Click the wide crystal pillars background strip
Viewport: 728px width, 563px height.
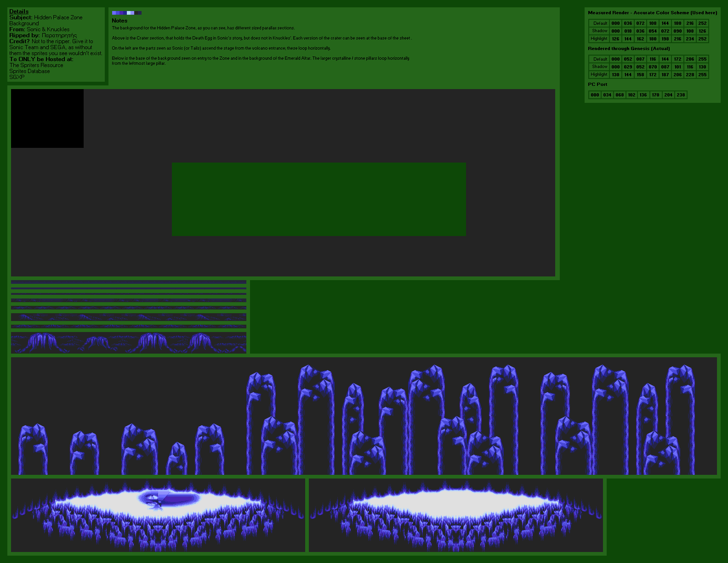point(364,416)
